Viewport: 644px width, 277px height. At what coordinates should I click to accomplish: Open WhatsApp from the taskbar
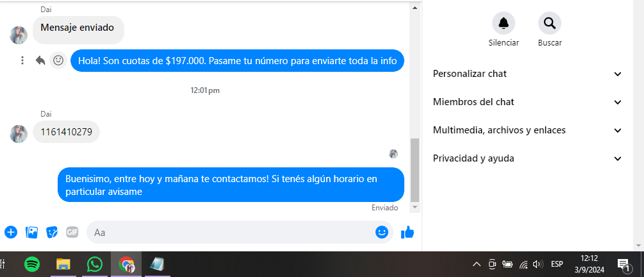click(95, 264)
